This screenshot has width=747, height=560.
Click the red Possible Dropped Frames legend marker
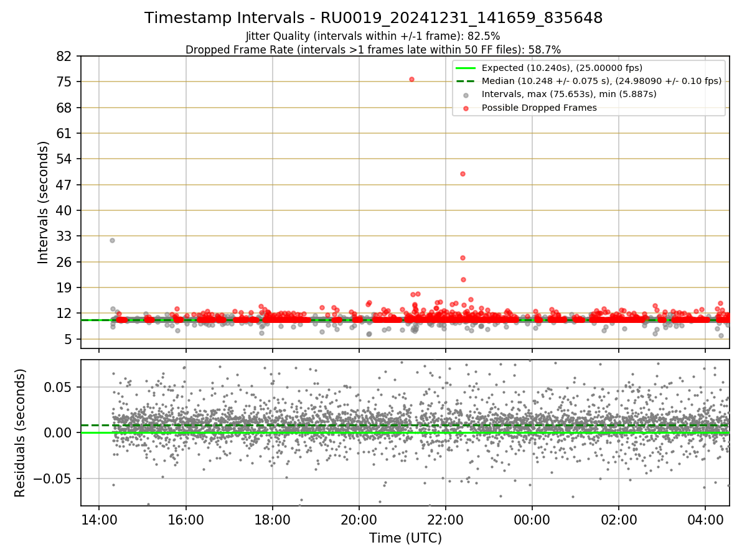coord(466,108)
